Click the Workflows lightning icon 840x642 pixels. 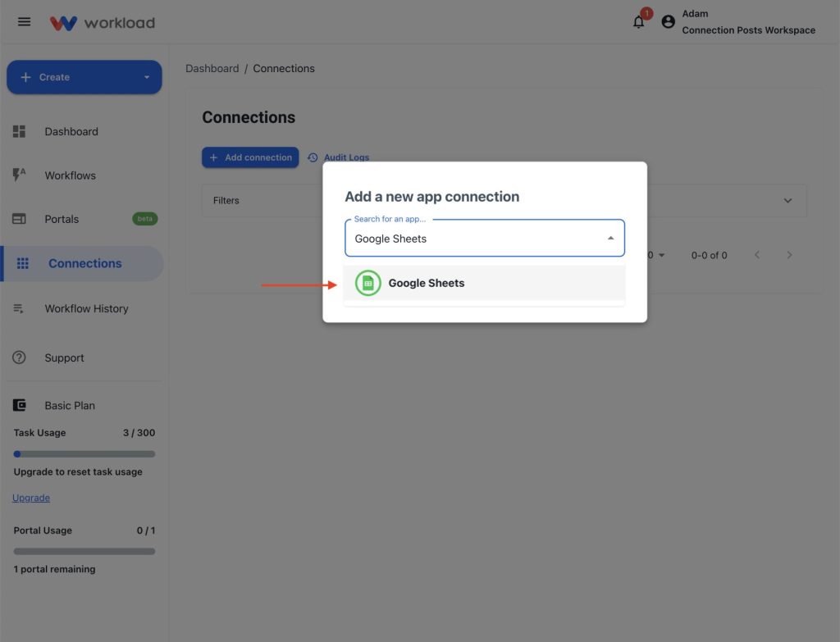click(x=20, y=175)
